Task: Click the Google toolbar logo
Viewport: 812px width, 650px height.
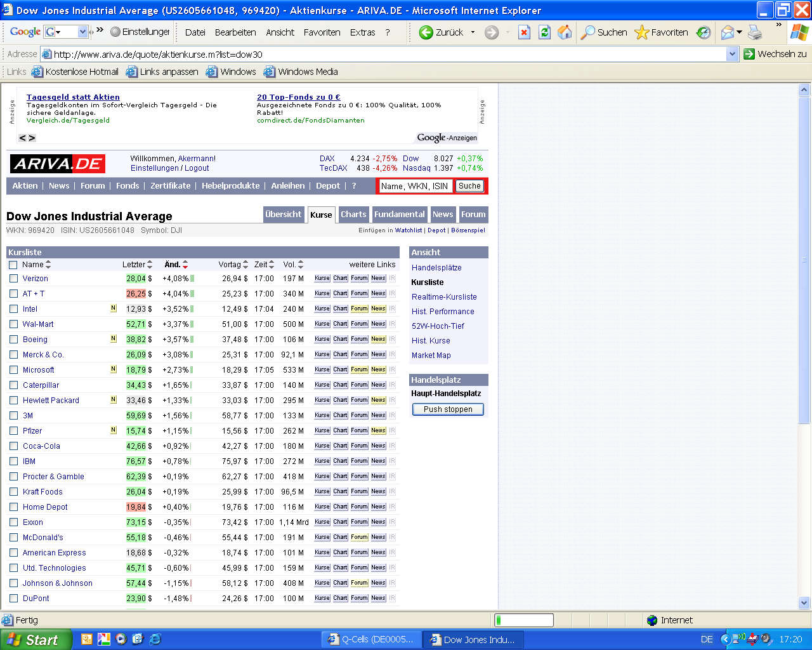Action: [x=25, y=32]
